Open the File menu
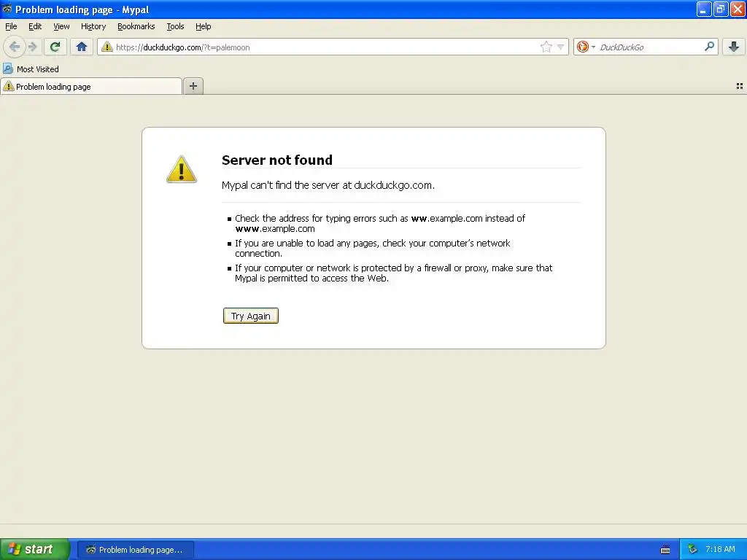 (11, 26)
